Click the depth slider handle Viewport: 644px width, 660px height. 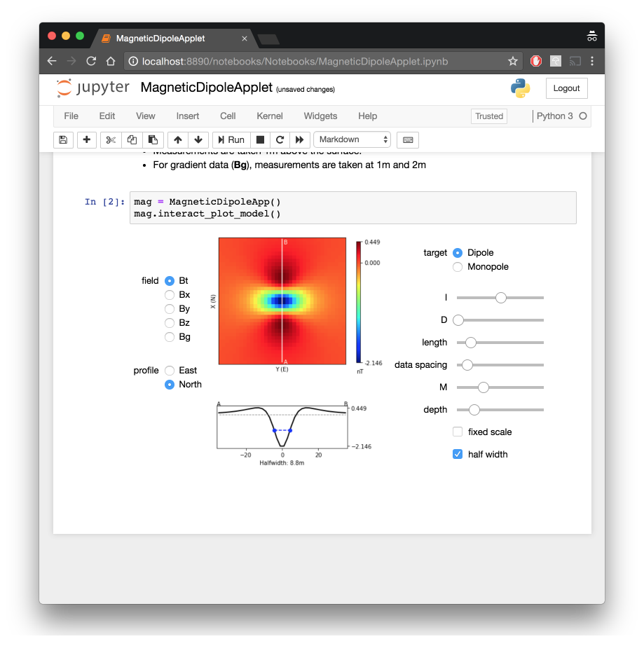click(474, 410)
